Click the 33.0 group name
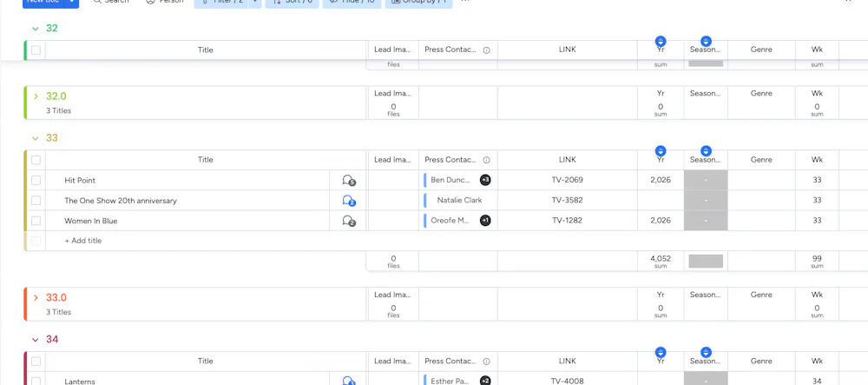This screenshot has width=868, height=385. 56,298
